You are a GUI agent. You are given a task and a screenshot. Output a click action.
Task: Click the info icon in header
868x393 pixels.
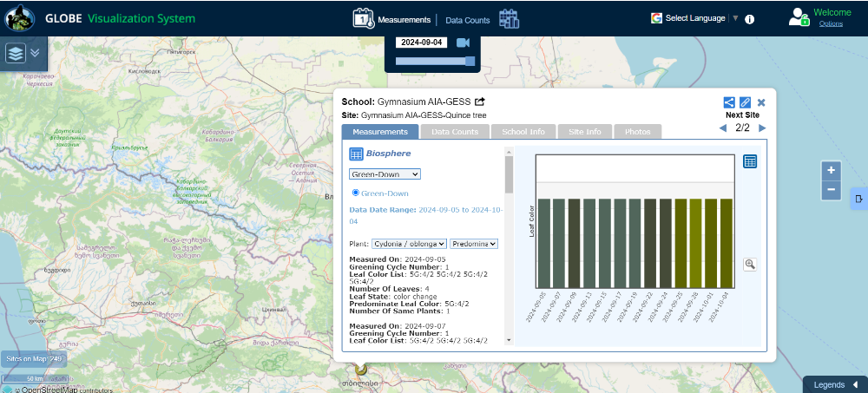749,19
